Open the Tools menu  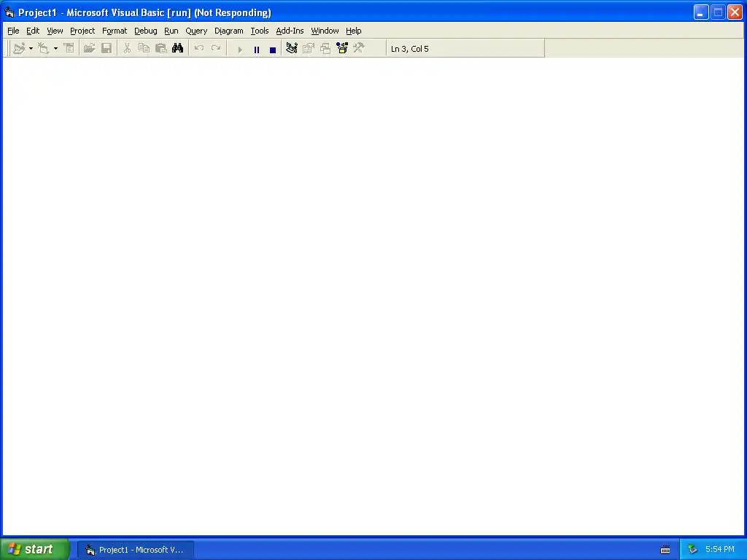260,31
